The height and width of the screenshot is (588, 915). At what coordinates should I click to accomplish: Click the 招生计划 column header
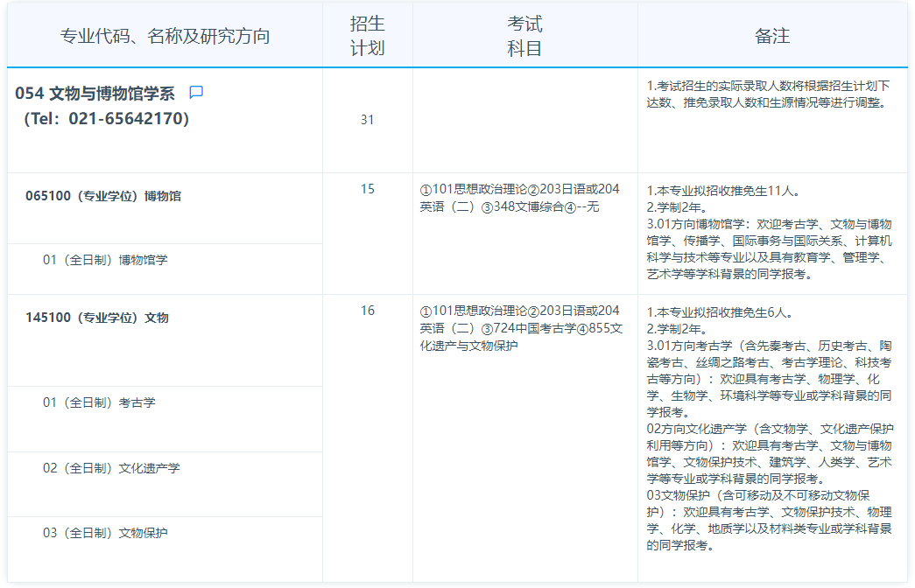(x=368, y=36)
